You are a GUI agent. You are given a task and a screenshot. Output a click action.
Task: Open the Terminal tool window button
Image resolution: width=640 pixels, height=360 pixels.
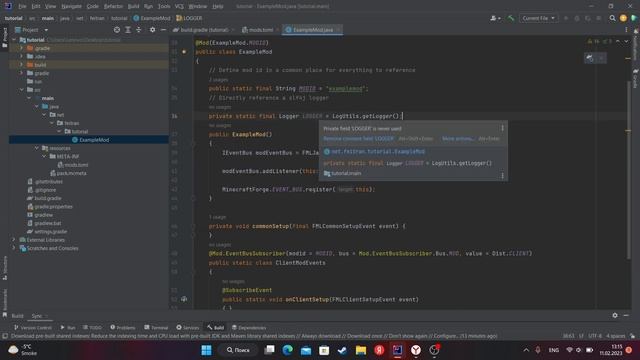(156, 327)
